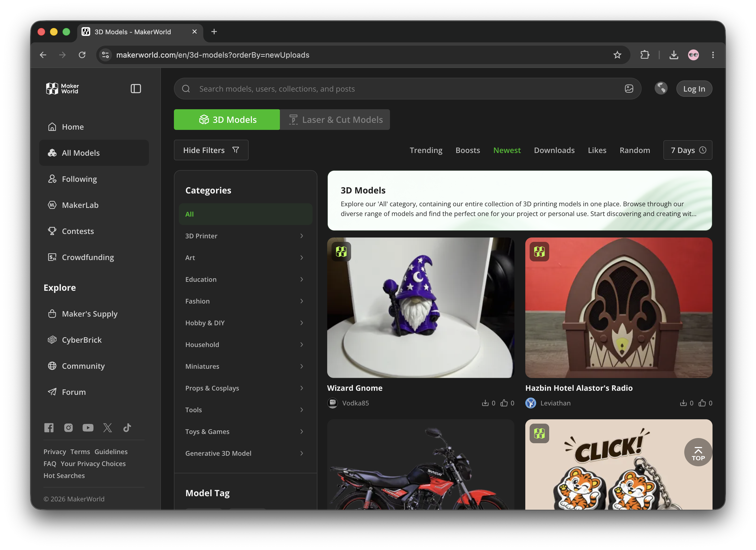This screenshot has width=756, height=550.
Task: Sort models by Likes
Action: [x=597, y=150]
